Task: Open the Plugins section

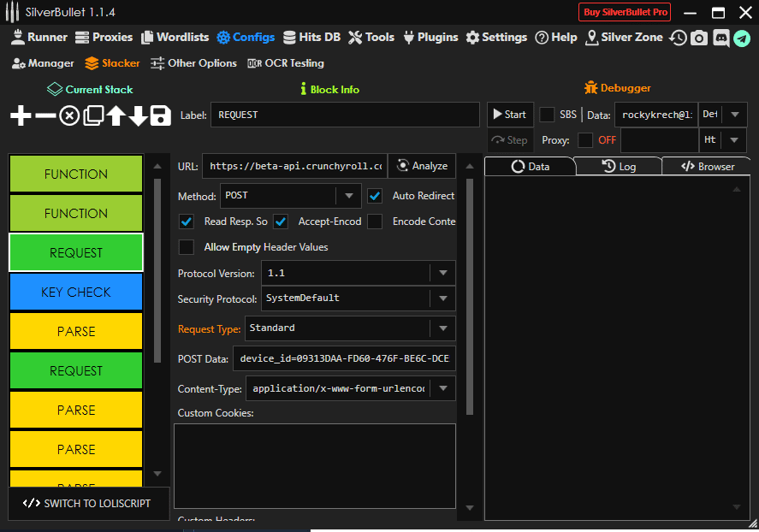Action: click(x=430, y=38)
